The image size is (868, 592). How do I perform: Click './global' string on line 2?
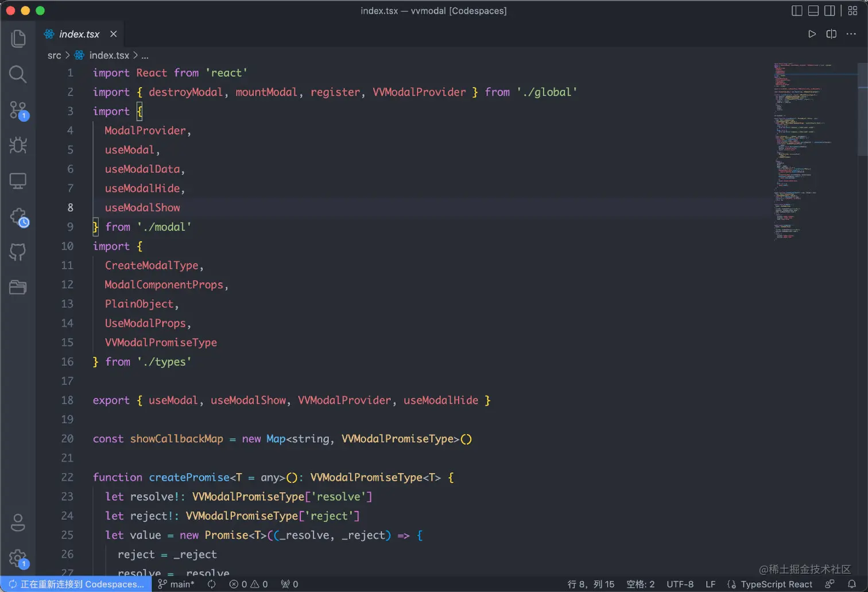pos(547,92)
